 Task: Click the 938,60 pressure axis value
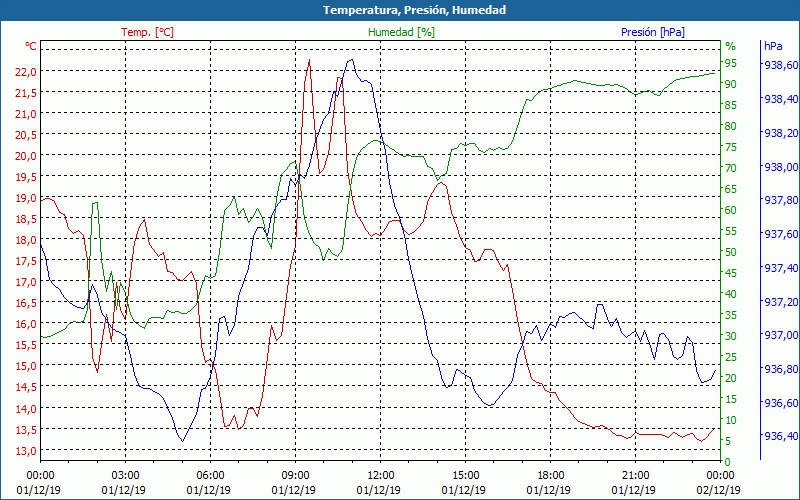click(x=781, y=65)
